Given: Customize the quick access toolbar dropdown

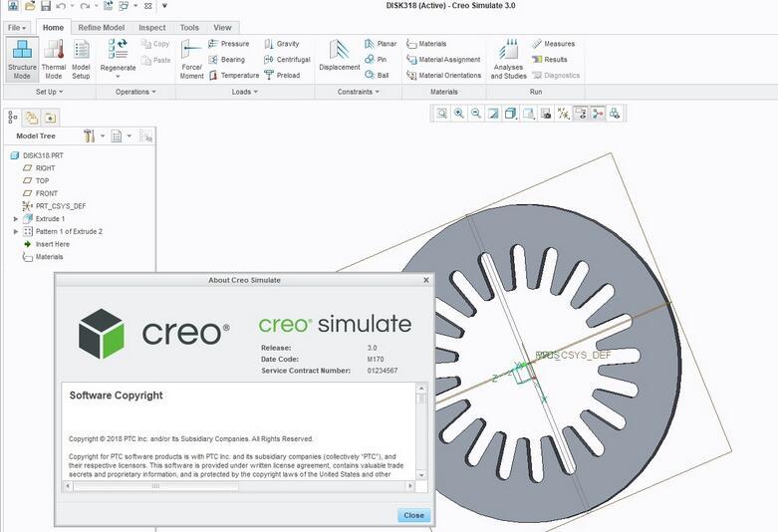Looking at the screenshot, I should coord(164,6).
